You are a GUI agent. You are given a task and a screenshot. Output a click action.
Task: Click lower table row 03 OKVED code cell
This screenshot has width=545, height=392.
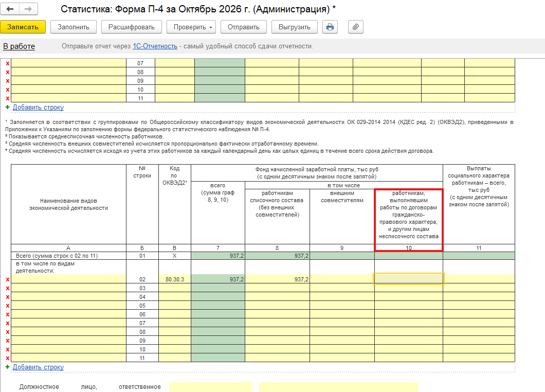175,288
